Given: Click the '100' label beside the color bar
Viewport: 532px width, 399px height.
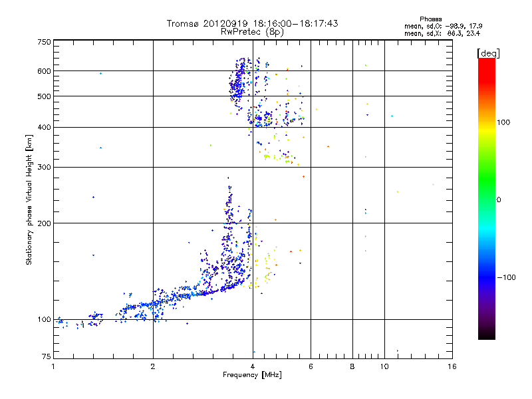Looking at the screenshot, I should tap(503, 122).
